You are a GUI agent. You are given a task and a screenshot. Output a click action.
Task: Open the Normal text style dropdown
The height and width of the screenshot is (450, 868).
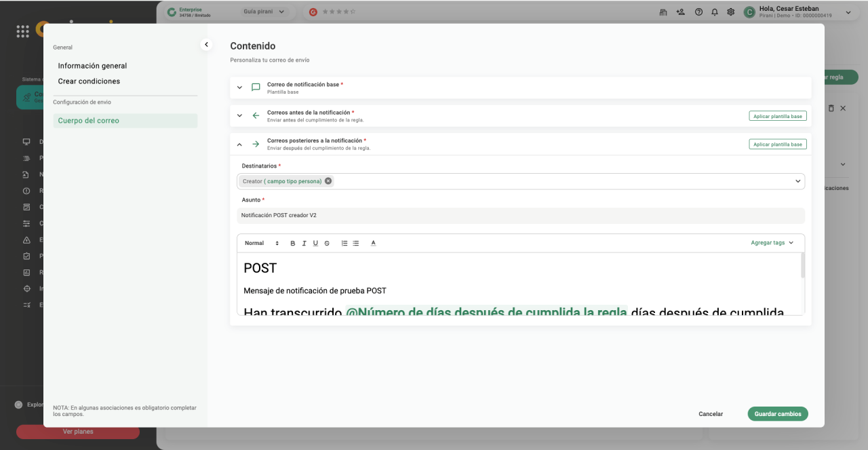click(262, 243)
